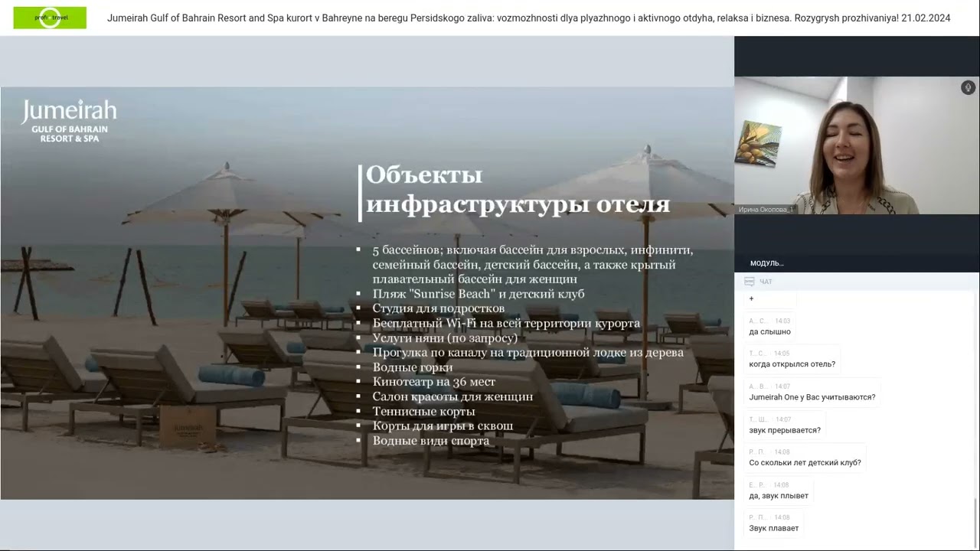
Task: Click message 'Jumeirah One у Вас учитываются?'
Action: pos(812,397)
